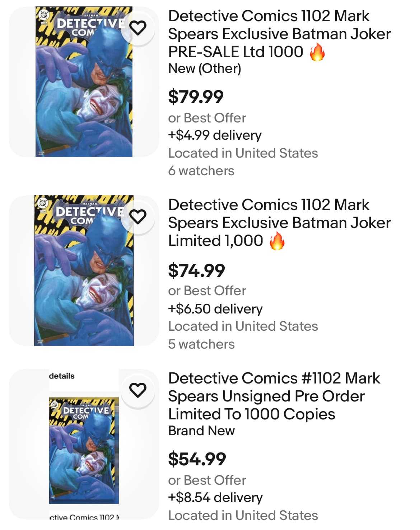Click the $54.99 price
Image resolution: width=420 pixels, height=530 pixels.
[197, 459]
